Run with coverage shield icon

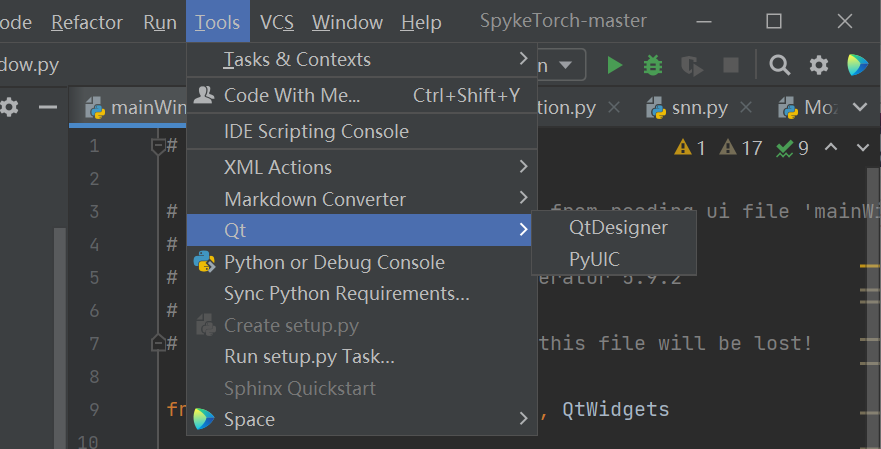(x=692, y=66)
